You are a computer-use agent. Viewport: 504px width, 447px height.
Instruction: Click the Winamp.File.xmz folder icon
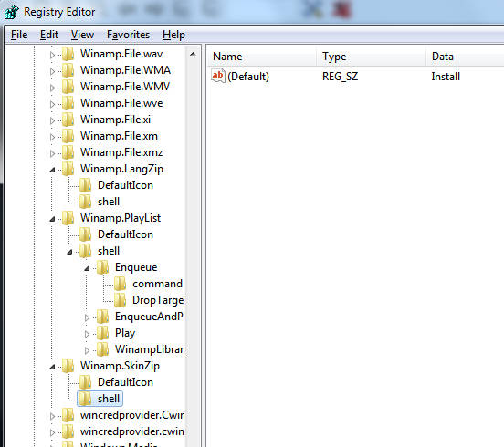click(x=68, y=152)
